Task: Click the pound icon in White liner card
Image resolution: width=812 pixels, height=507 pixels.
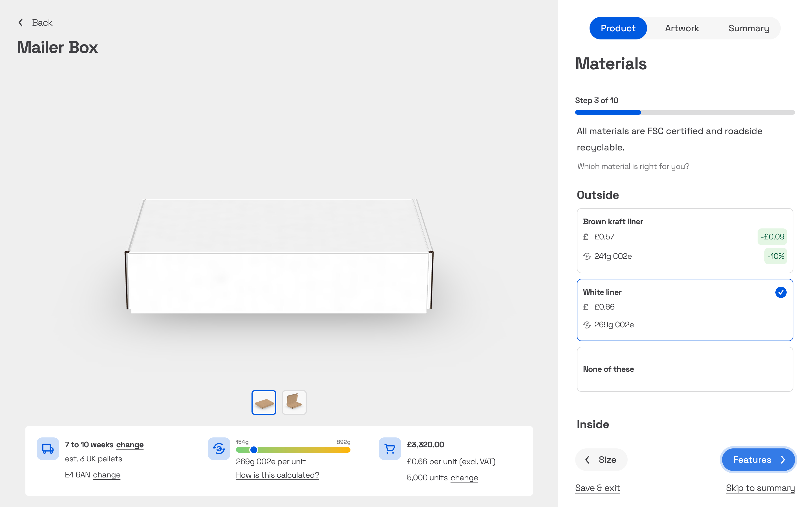Action: point(586,307)
